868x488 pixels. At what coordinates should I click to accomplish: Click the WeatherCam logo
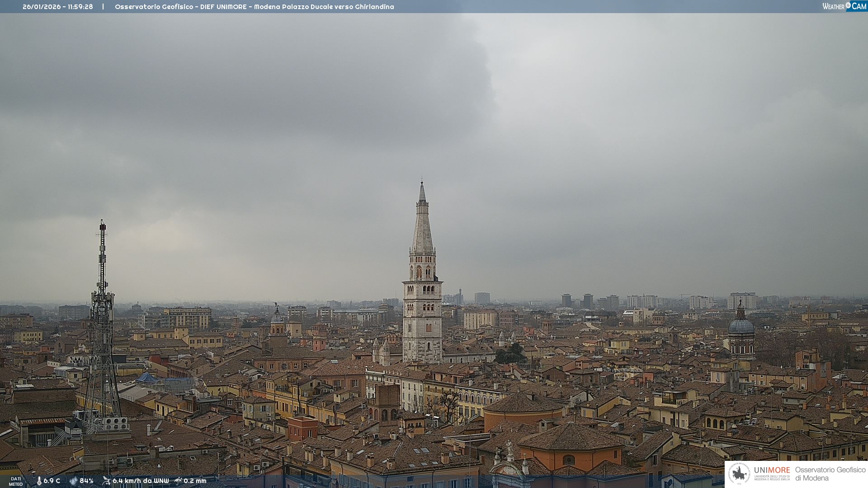click(844, 6)
